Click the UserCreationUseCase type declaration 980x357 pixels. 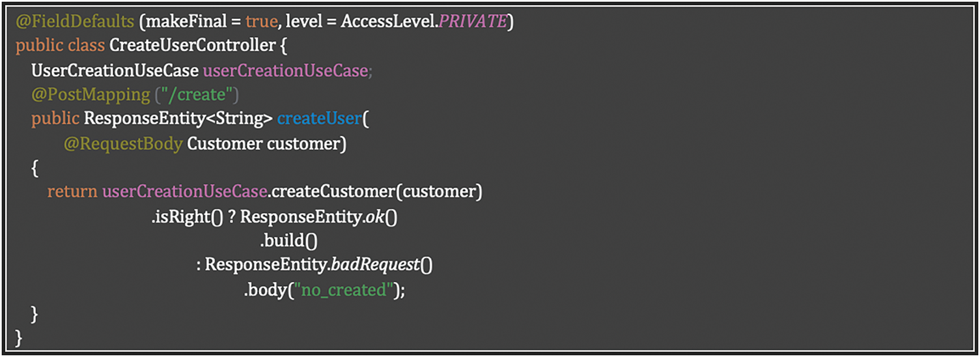tap(115, 70)
